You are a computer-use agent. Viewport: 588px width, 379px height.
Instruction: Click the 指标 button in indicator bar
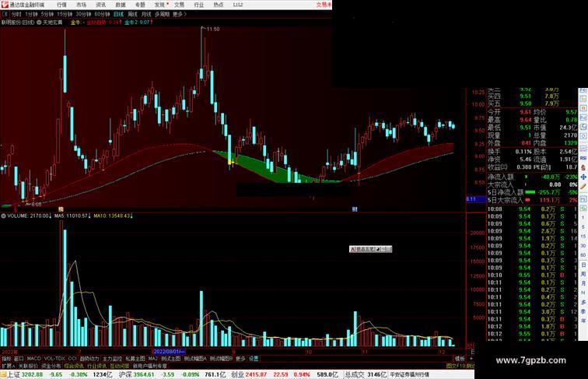[7, 359]
